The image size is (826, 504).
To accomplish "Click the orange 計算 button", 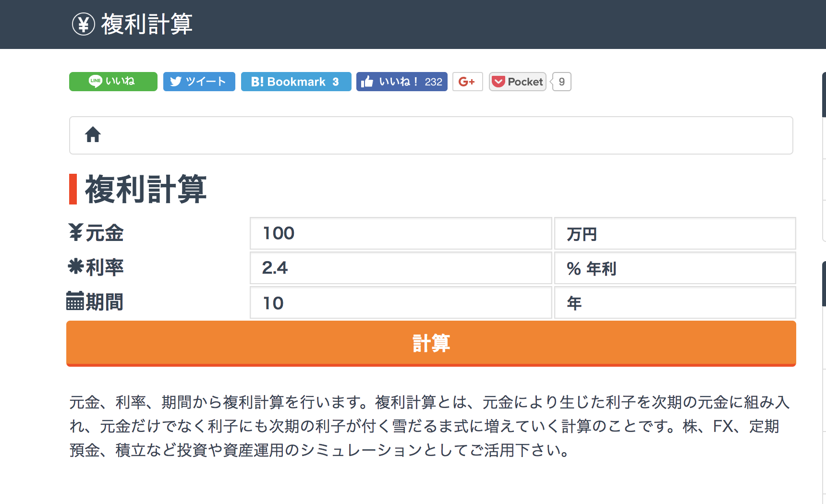I will pos(431,344).
